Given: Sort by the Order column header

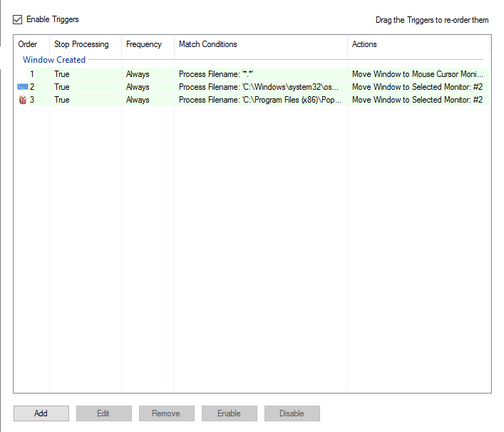Looking at the screenshot, I should point(28,44).
